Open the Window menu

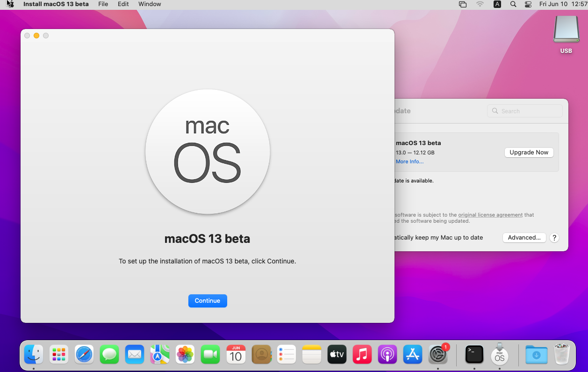coord(150,4)
